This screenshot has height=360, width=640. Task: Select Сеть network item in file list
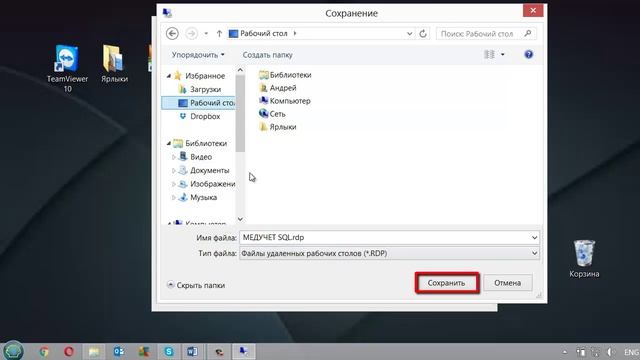(x=272, y=114)
